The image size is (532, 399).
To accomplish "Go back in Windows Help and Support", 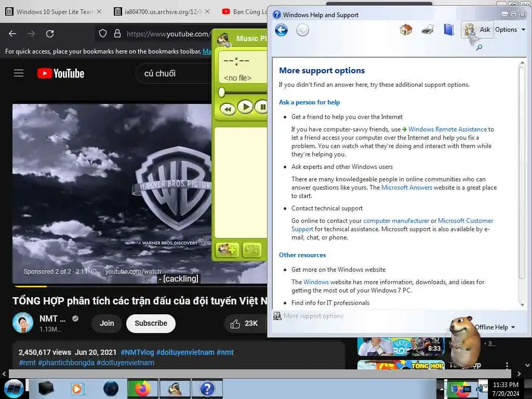I will click(x=281, y=30).
